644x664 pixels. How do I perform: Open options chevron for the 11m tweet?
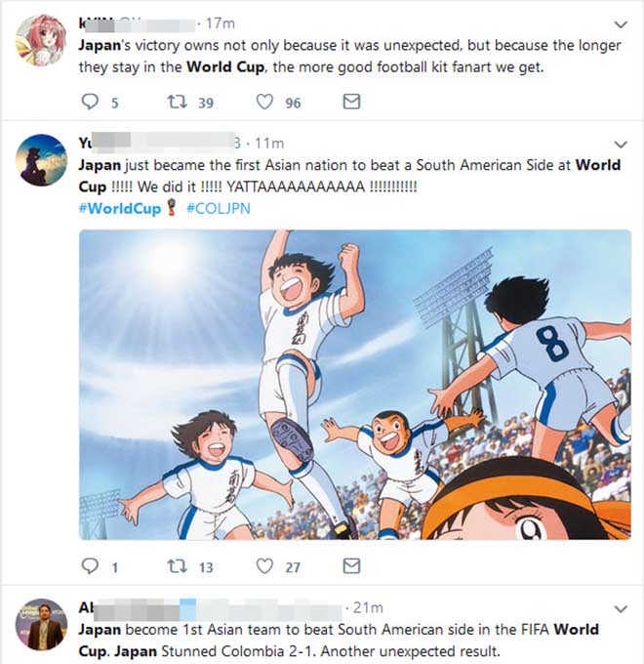(621, 145)
